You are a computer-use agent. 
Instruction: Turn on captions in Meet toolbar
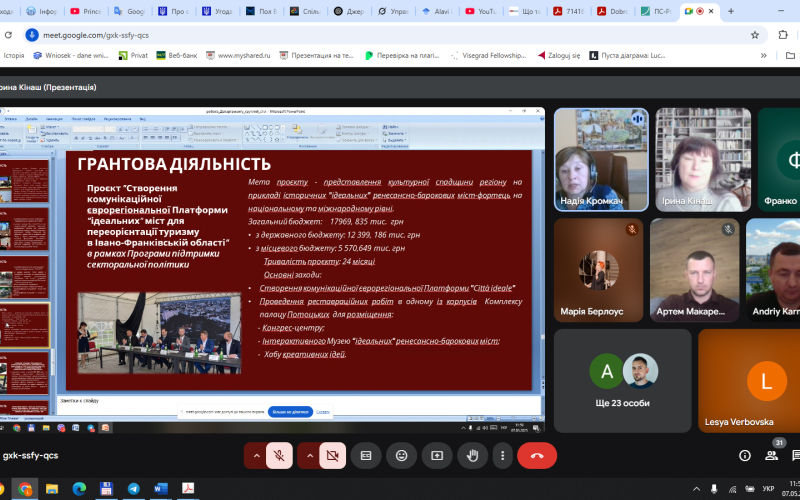click(366, 456)
